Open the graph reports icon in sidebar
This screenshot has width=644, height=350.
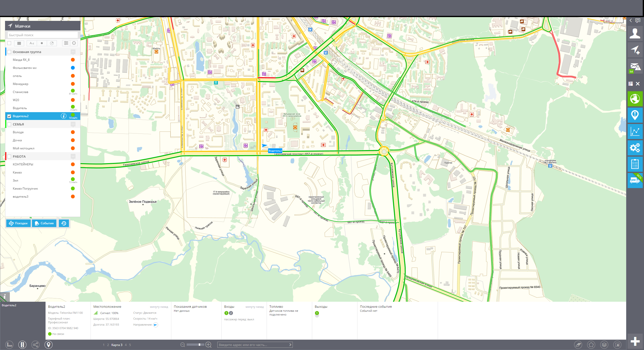coord(635,132)
